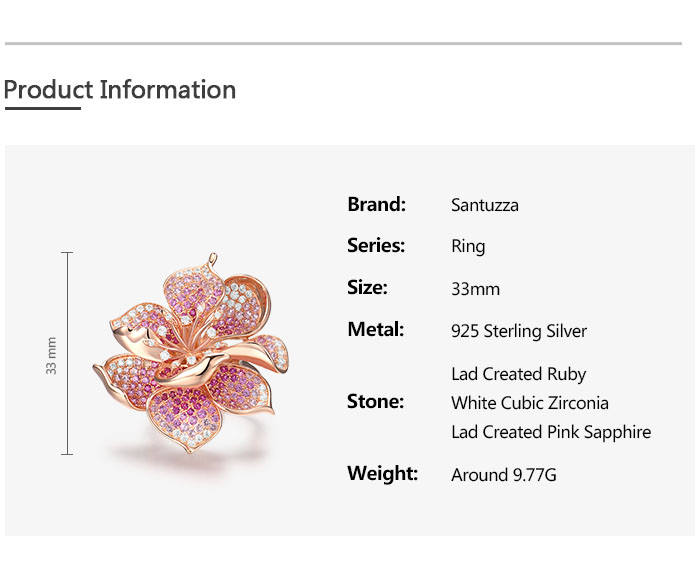Select the Santuzza brand name
Viewport: 700px width, 588px height.
coord(485,206)
